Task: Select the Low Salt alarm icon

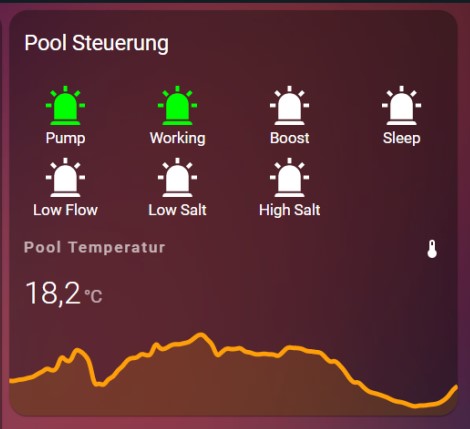Action: 177,178
